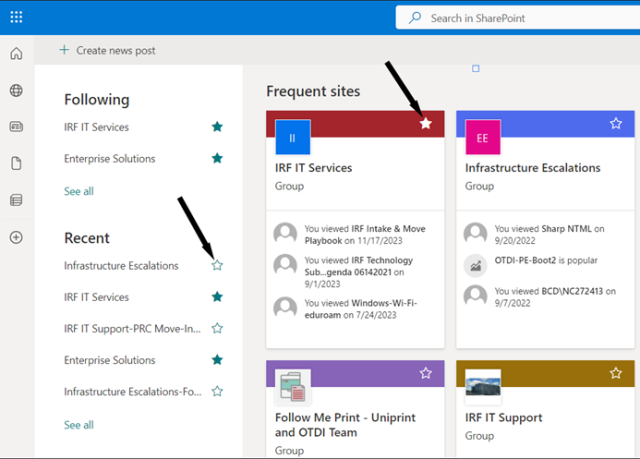
Task: Click See all under Recent
Action: tap(79, 425)
